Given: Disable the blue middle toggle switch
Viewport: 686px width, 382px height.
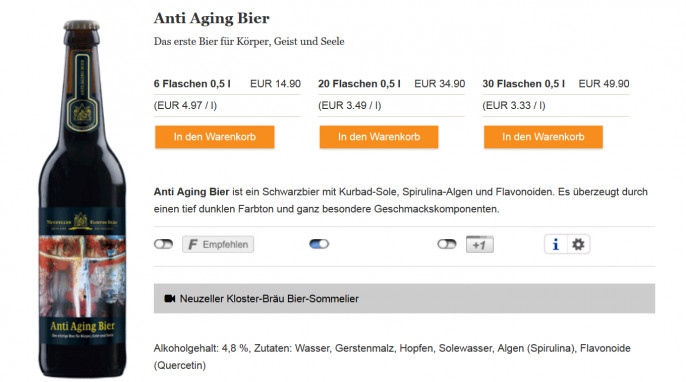Looking at the screenshot, I should tap(319, 244).
